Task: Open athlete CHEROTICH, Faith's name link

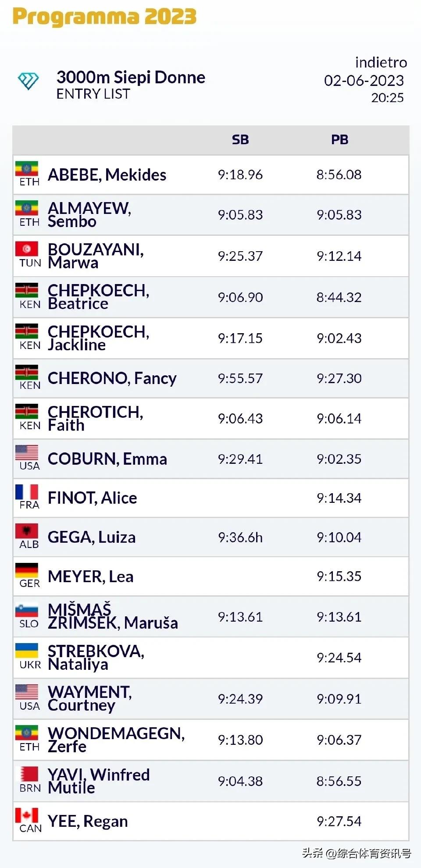Action: pyautogui.click(x=96, y=419)
